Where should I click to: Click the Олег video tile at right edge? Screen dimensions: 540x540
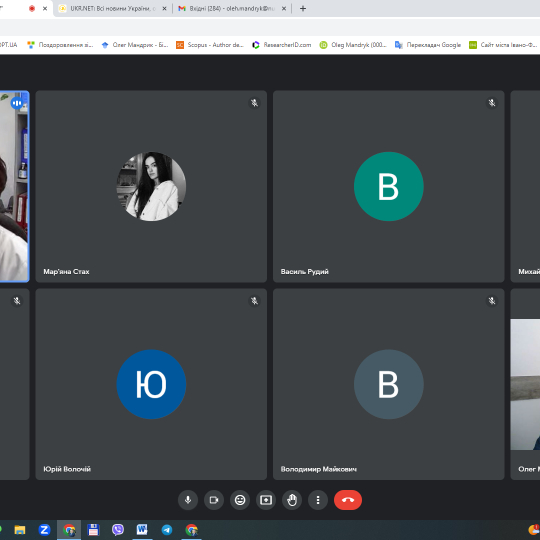point(525,384)
